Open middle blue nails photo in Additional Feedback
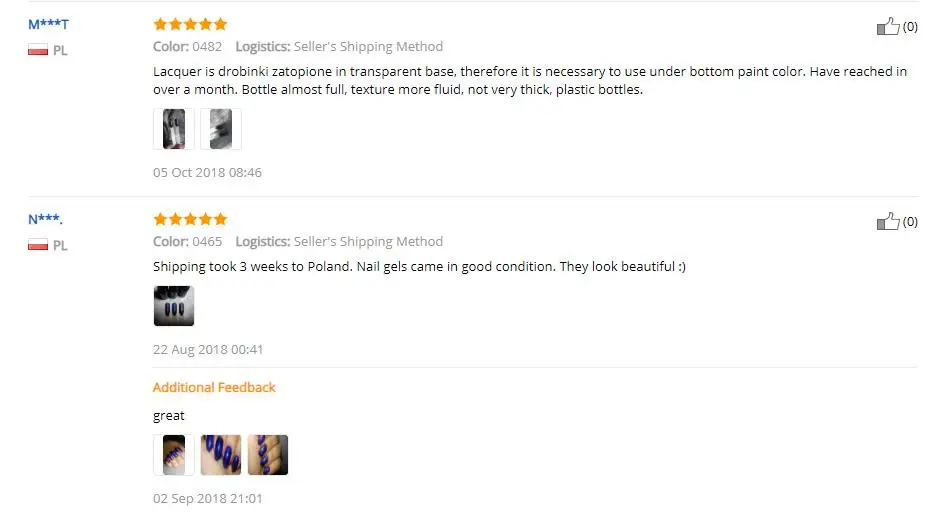 (x=221, y=455)
